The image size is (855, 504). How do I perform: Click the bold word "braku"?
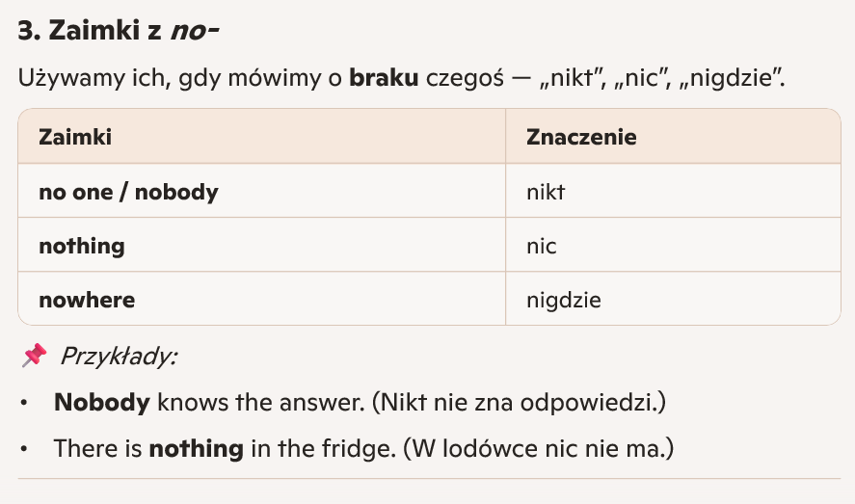384,79
